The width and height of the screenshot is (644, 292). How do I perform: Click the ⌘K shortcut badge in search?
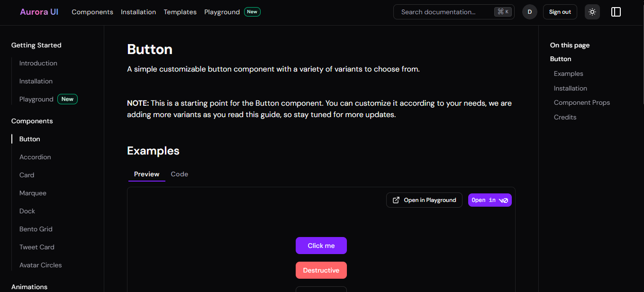(503, 12)
